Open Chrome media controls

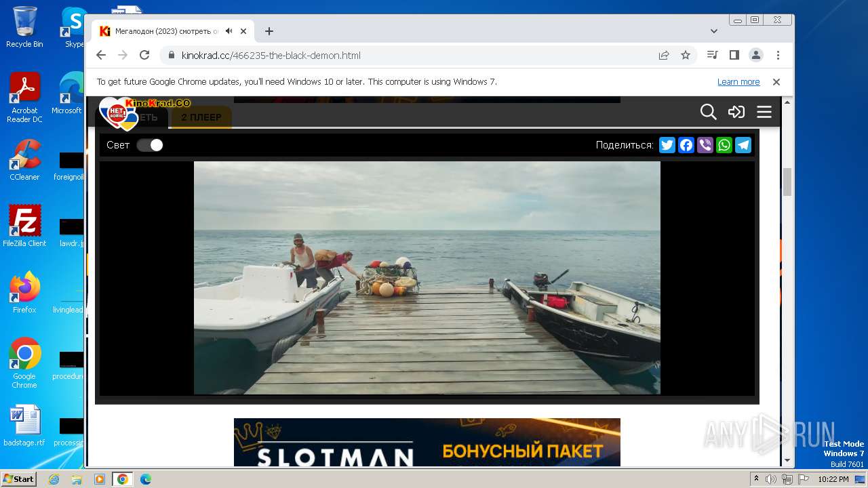712,55
